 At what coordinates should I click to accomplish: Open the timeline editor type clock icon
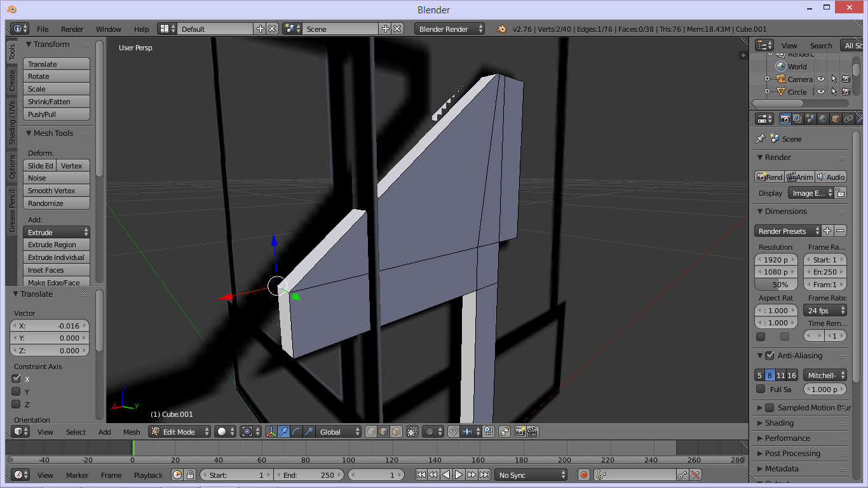22,475
